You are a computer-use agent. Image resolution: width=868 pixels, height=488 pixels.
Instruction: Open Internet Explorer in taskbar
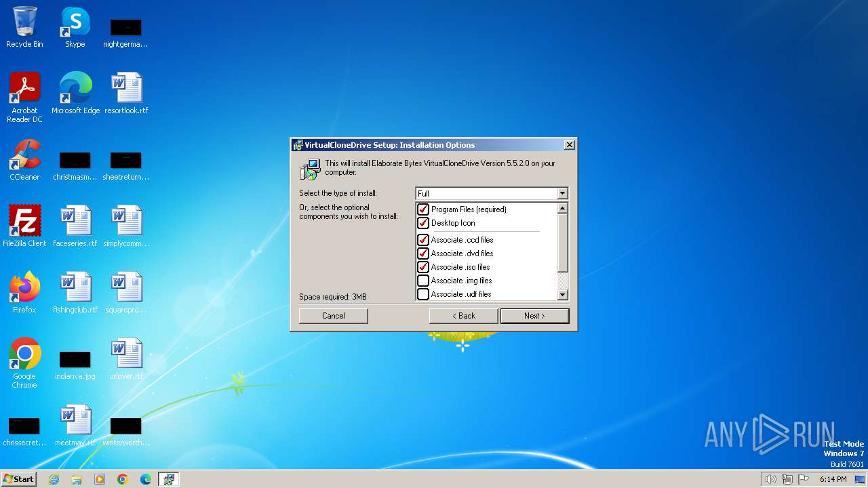point(54,479)
